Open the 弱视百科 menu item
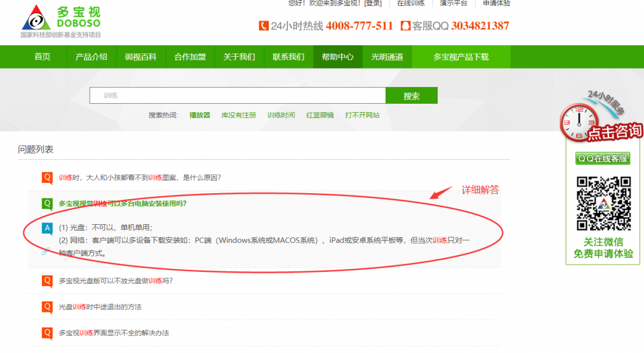644x353 pixels. [141, 57]
